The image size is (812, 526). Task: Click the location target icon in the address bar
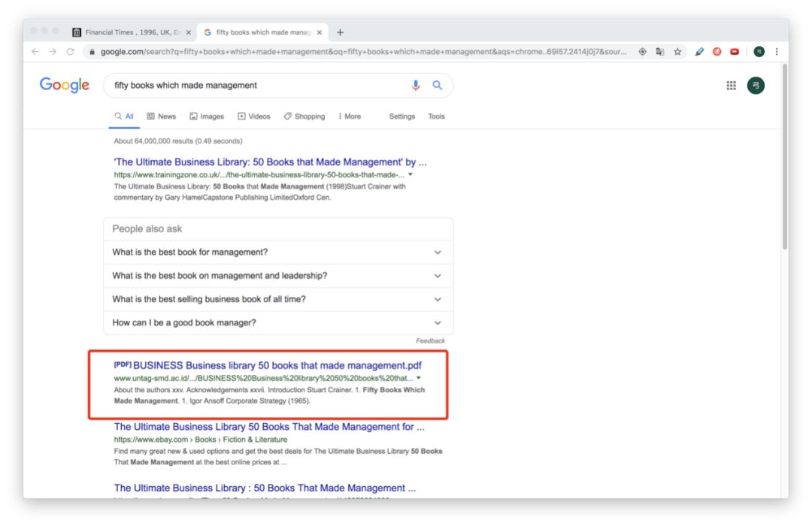pos(642,52)
